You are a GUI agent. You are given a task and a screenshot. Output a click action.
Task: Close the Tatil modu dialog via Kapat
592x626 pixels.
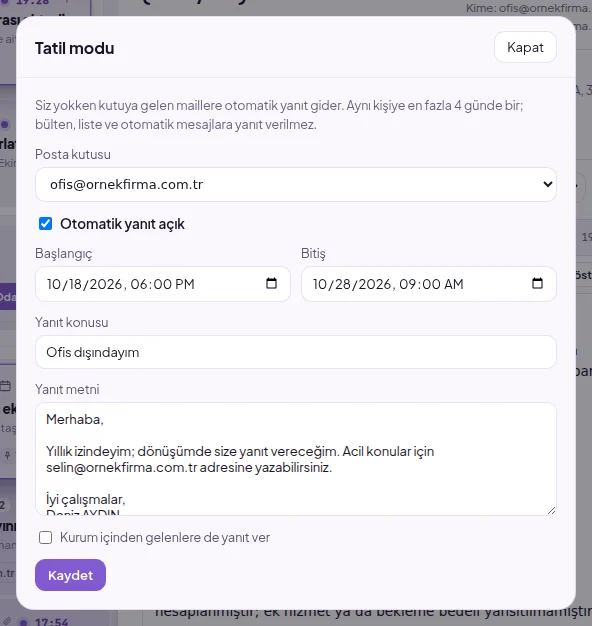pyautogui.click(x=525, y=47)
